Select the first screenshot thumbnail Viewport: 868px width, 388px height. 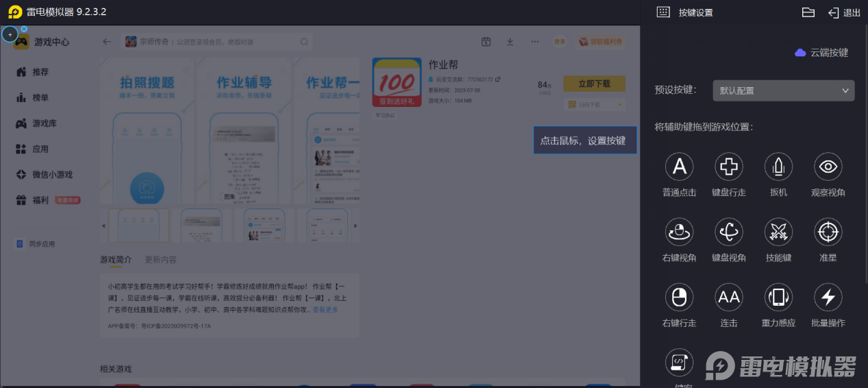(x=139, y=225)
